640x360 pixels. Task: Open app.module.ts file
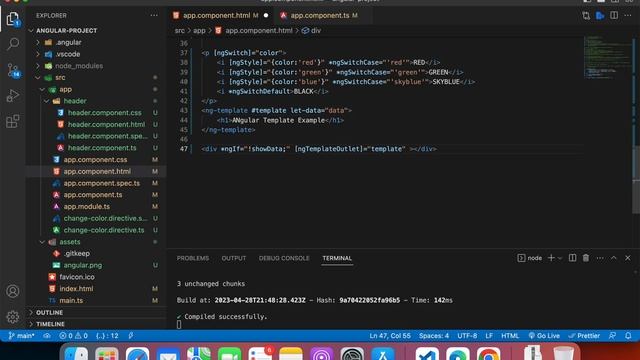click(87, 207)
